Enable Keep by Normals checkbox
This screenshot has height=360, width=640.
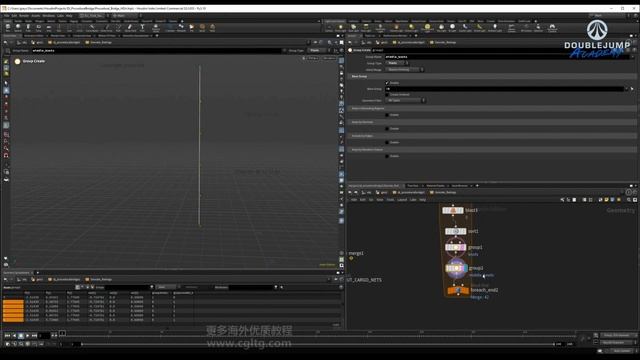pyautogui.click(x=387, y=129)
